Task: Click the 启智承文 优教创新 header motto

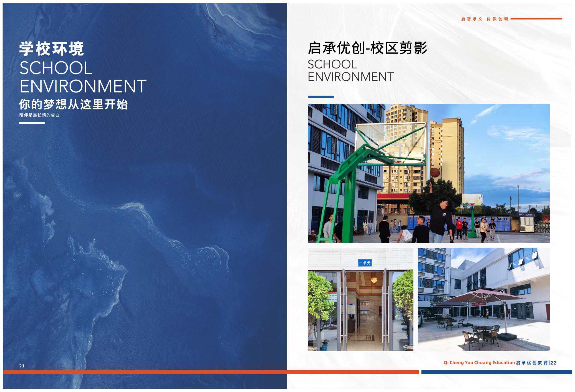Action: click(x=484, y=19)
